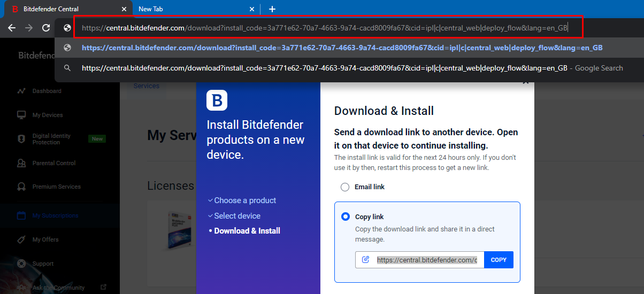Click the browser forward arrow
644x294 pixels.
tap(29, 28)
